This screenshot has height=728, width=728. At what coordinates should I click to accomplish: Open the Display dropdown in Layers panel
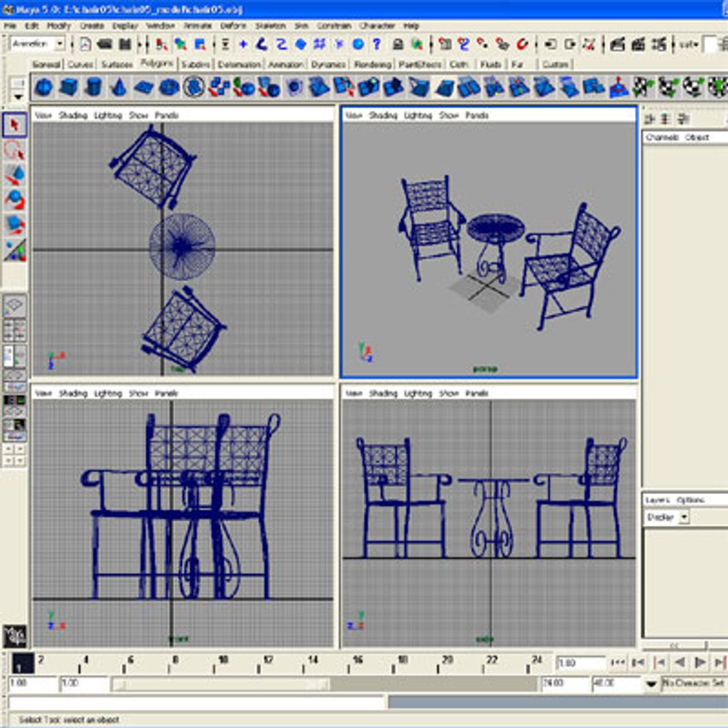[x=684, y=517]
